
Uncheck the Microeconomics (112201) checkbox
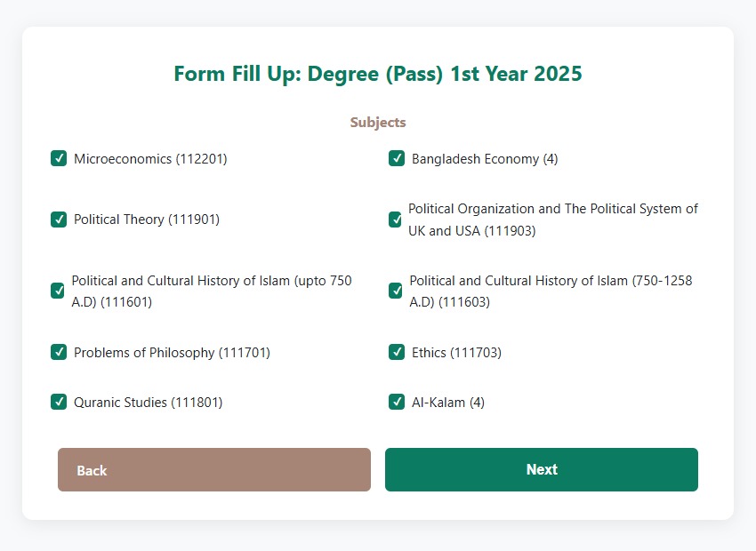[59, 159]
